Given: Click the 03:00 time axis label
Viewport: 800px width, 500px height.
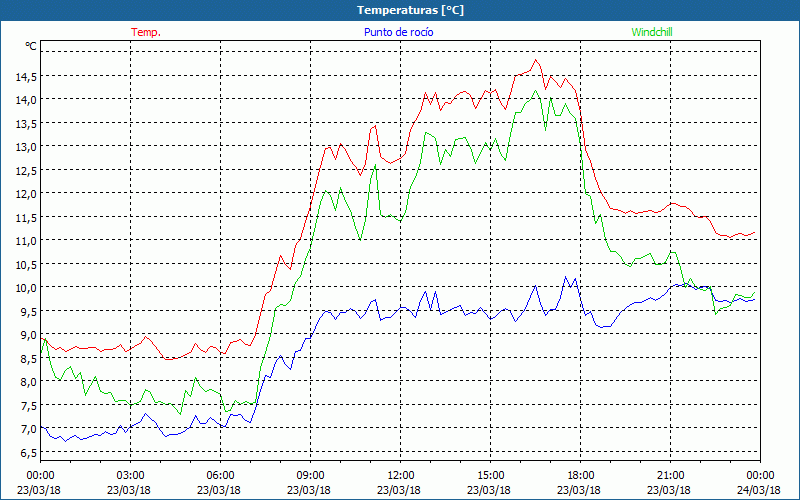Looking at the screenshot, I should tap(131, 475).
